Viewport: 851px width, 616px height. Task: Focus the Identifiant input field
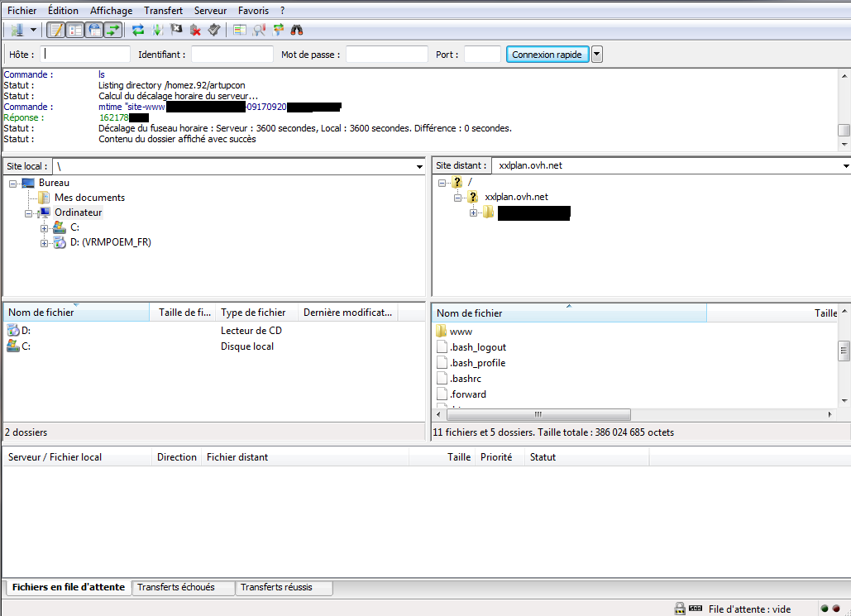[232, 55]
